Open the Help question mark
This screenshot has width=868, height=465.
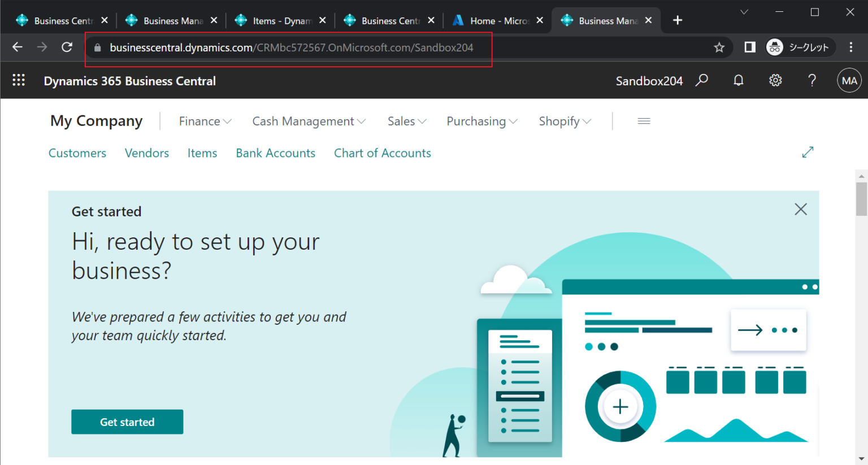pyautogui.click(x=811, y=80)
